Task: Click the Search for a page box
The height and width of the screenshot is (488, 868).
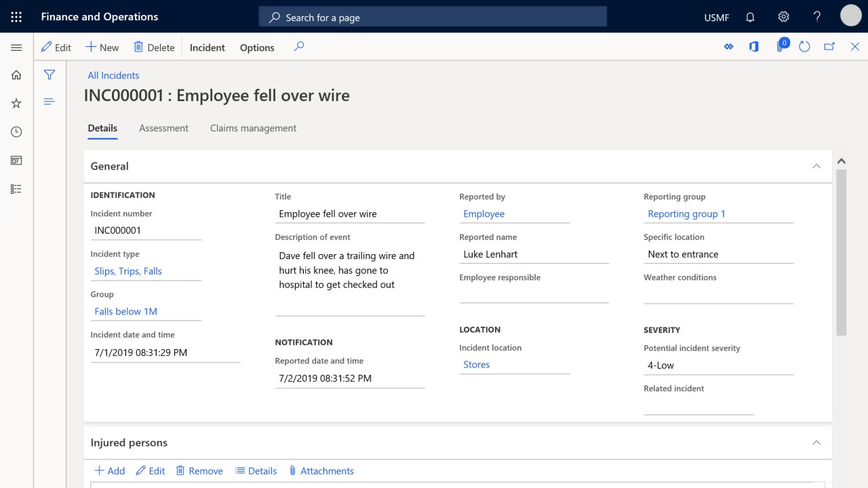Action: pyautogui.click(x=433, y=17)
